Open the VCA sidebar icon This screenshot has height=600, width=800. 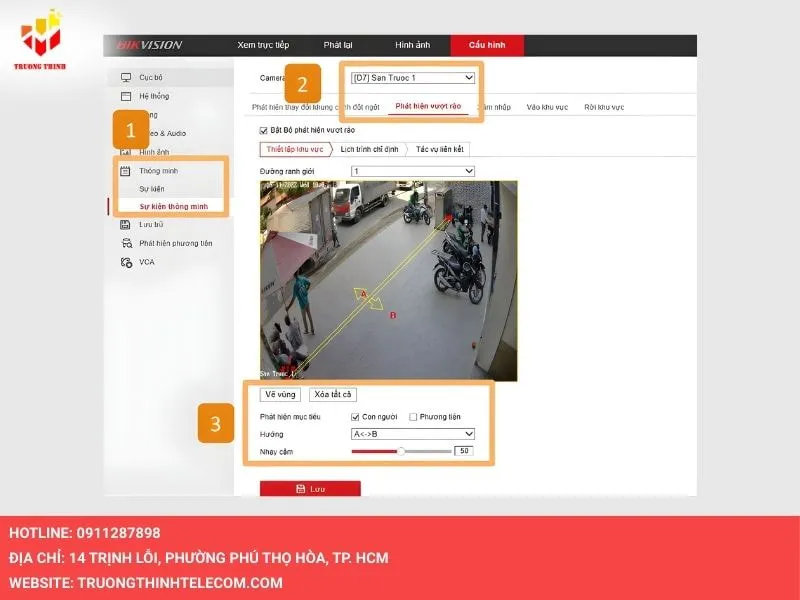click(x=126, y=262)
